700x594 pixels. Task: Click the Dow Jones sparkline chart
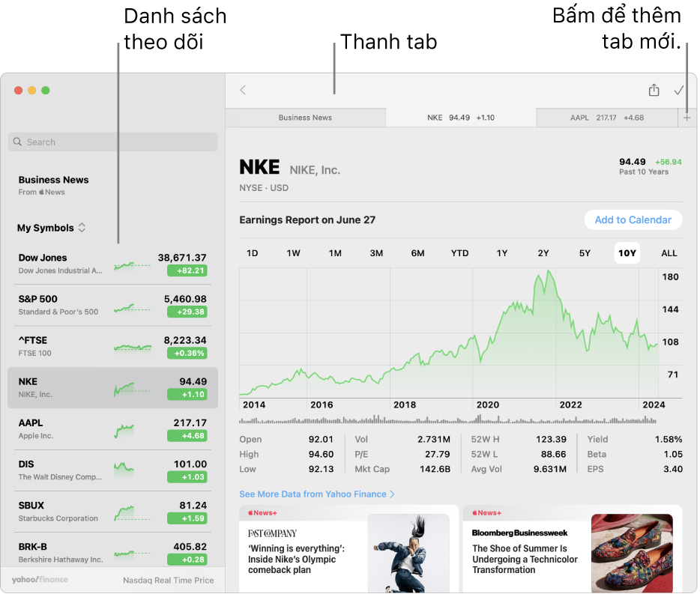coord(132,264)
